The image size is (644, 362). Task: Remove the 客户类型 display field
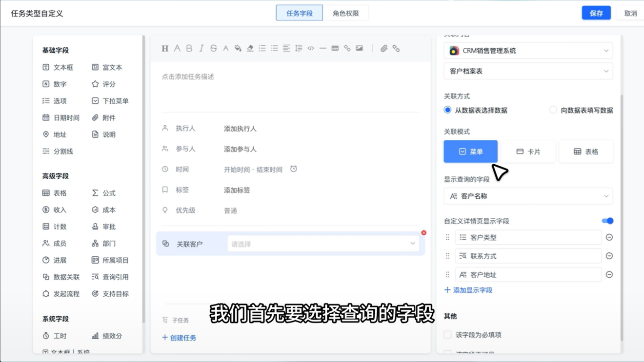[609, 237]
